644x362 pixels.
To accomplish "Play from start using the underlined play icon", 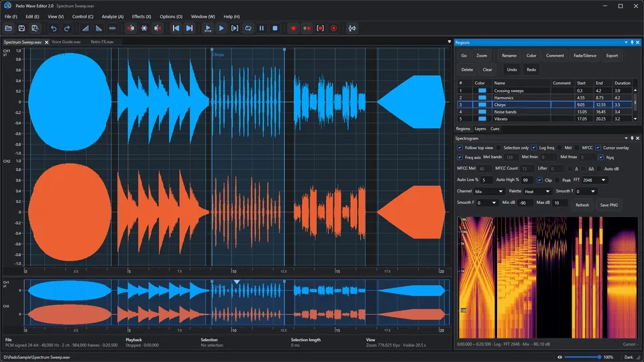I will click(208, 28).
